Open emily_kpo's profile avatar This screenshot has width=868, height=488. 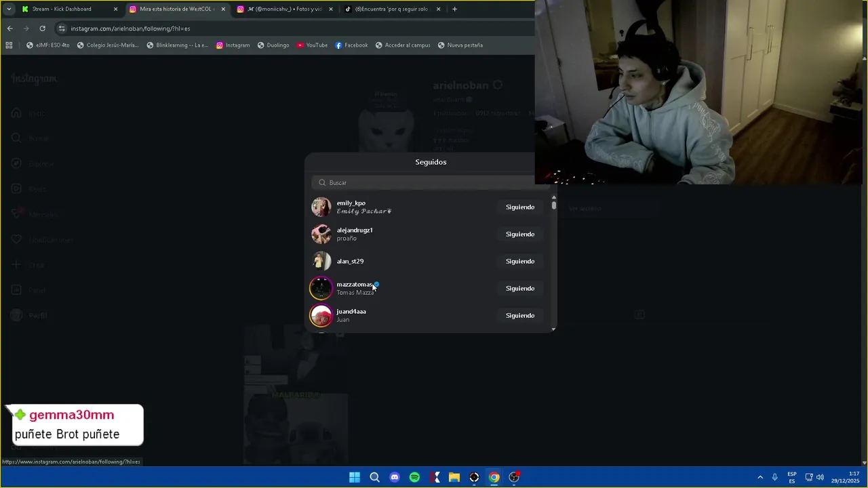pos(321,207)
